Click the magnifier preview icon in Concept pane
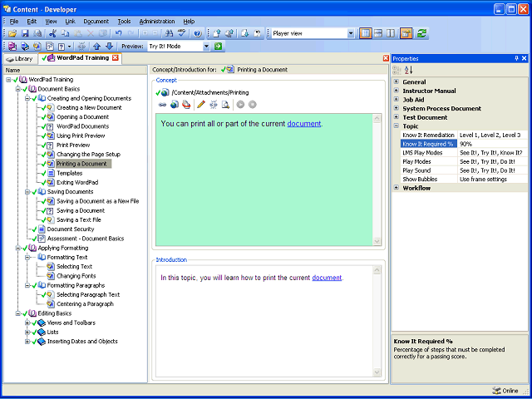This screenshot has width=532, height=399. tap(225, 105)
